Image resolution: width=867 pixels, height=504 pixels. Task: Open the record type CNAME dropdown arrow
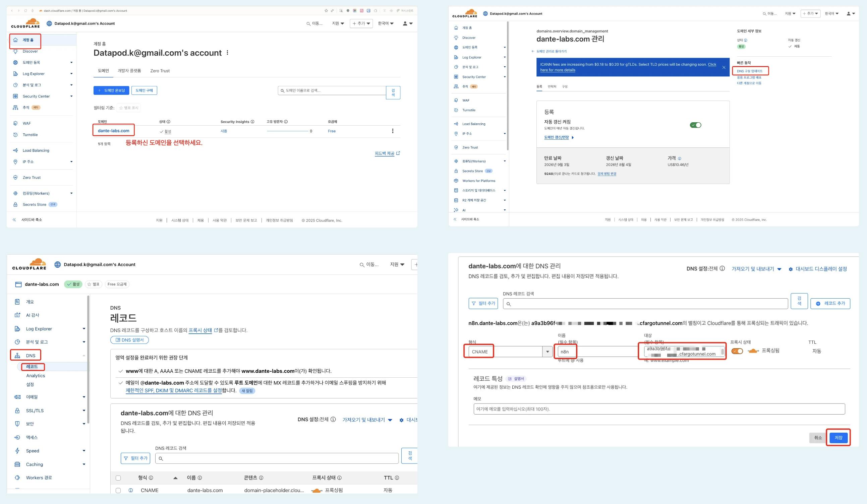547,352
